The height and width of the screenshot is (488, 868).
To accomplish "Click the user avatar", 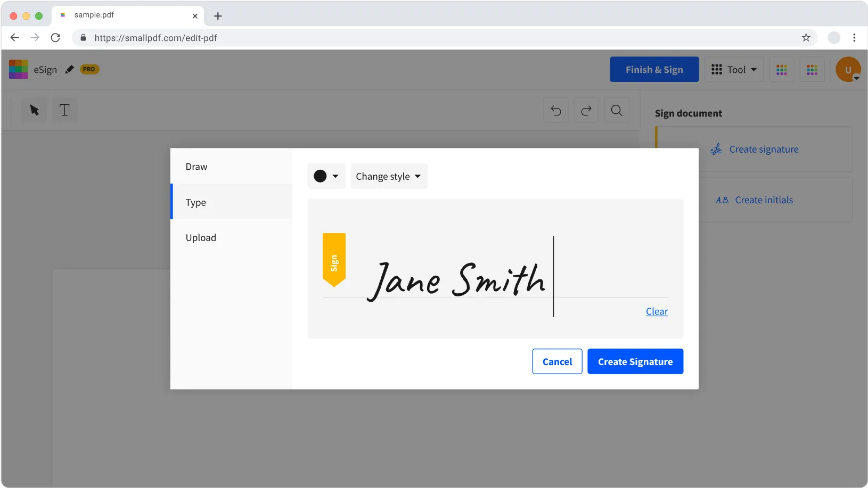I will coord(847,69).
